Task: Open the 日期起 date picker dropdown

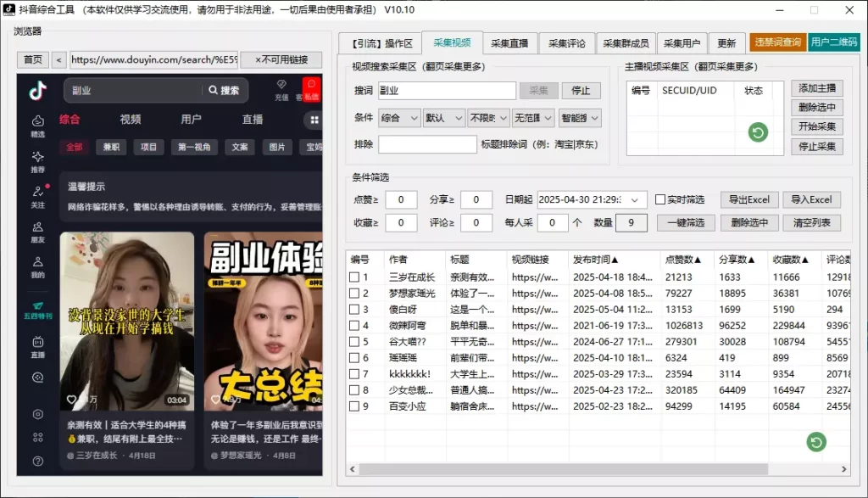Action: [634, 199]
